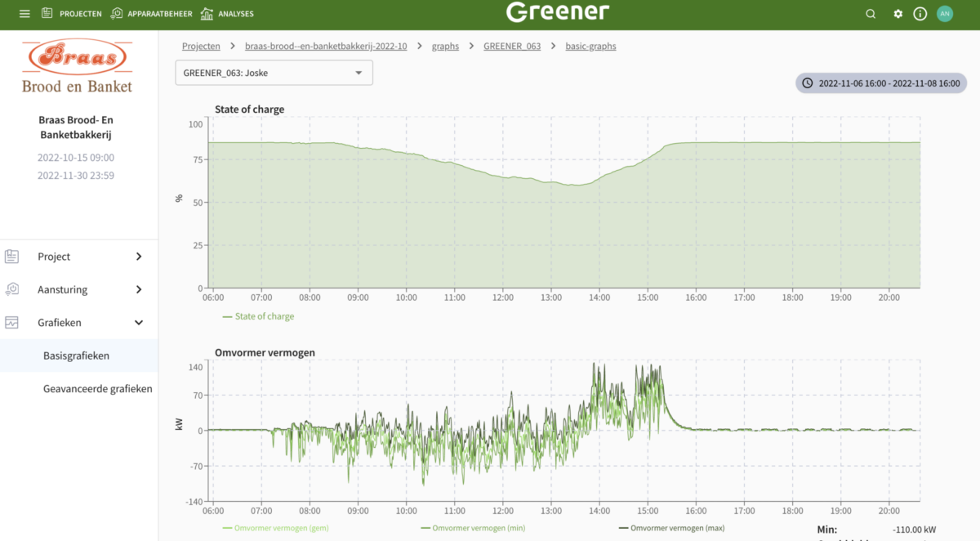Open the date range selector chip

881,83
